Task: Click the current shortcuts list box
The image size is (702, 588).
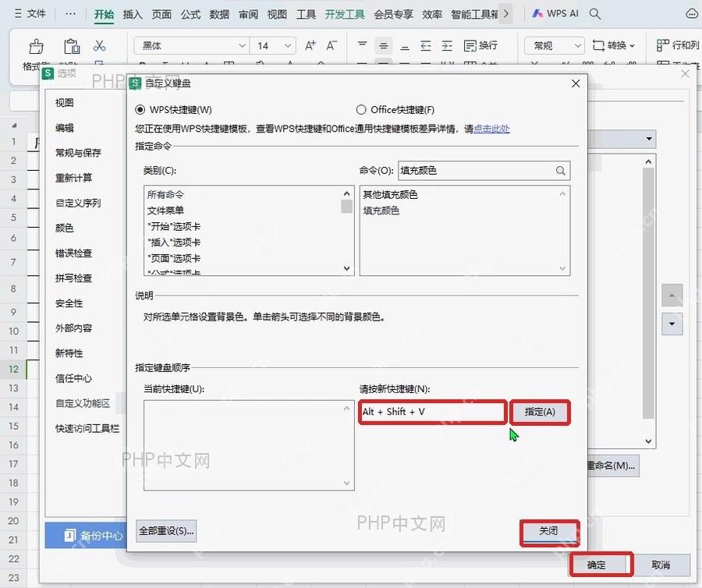Action: click(249, 445)
